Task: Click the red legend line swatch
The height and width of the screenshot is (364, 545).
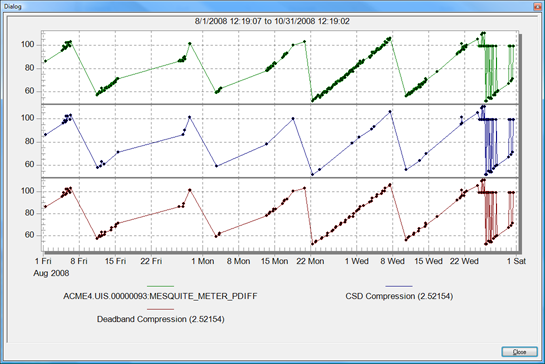Action: tap(160, 309)
